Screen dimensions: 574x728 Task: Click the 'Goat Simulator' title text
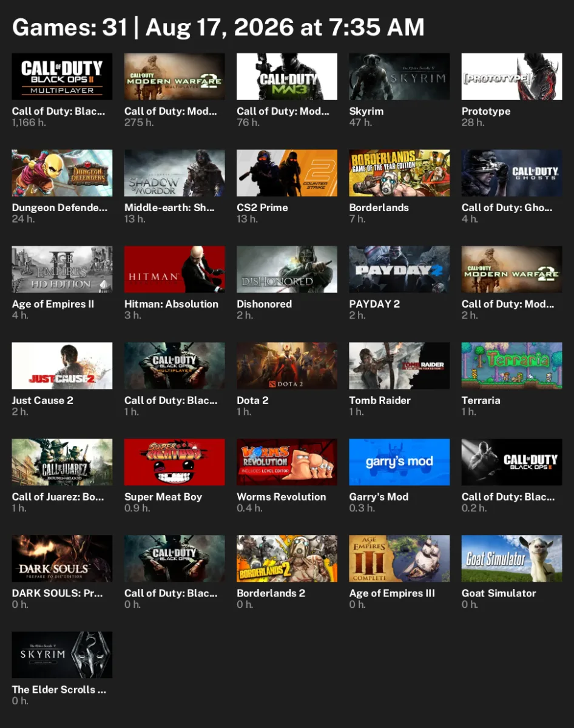tap(499, 593)
